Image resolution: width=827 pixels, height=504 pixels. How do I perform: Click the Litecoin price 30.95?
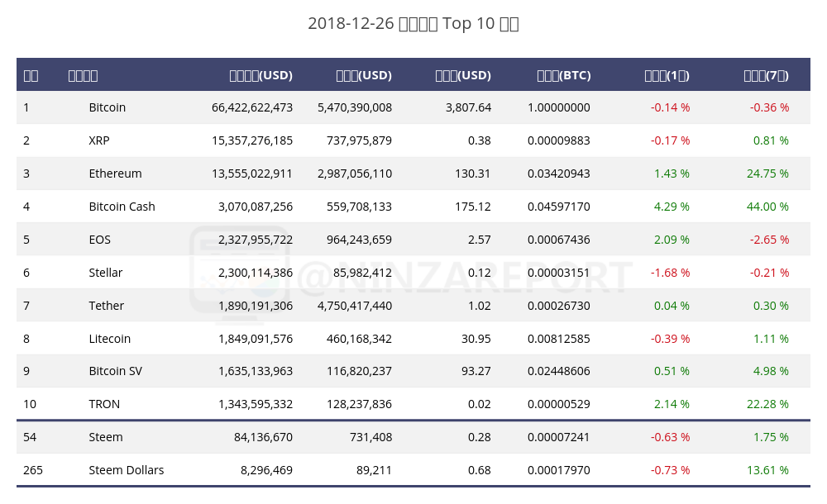tap(476, 339)
